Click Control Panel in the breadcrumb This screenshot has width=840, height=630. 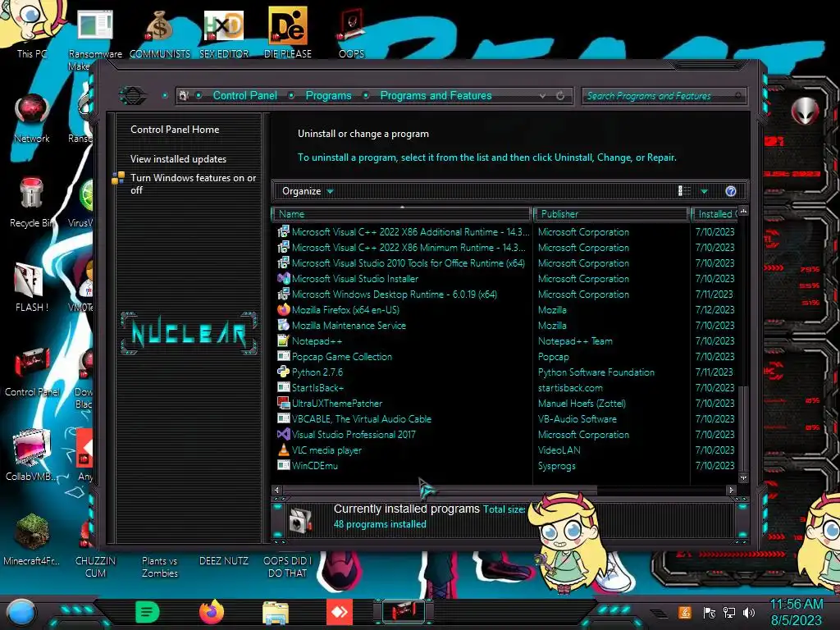point(244,95)
